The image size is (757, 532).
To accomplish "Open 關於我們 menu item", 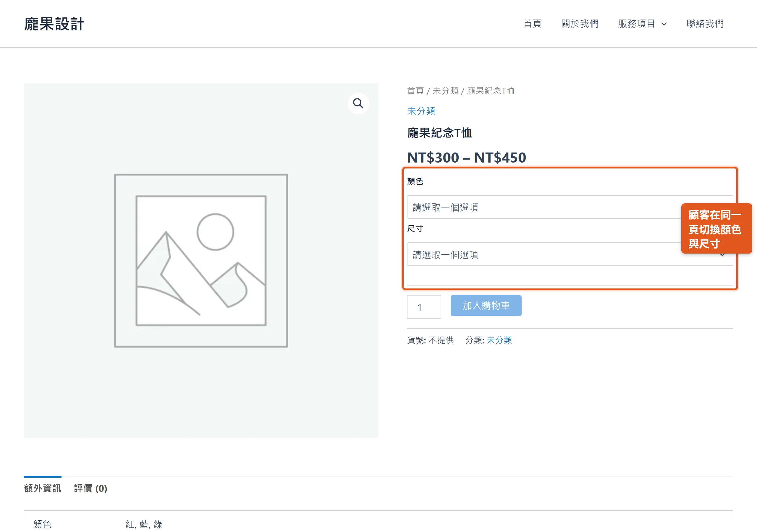I will coord(580,24).
